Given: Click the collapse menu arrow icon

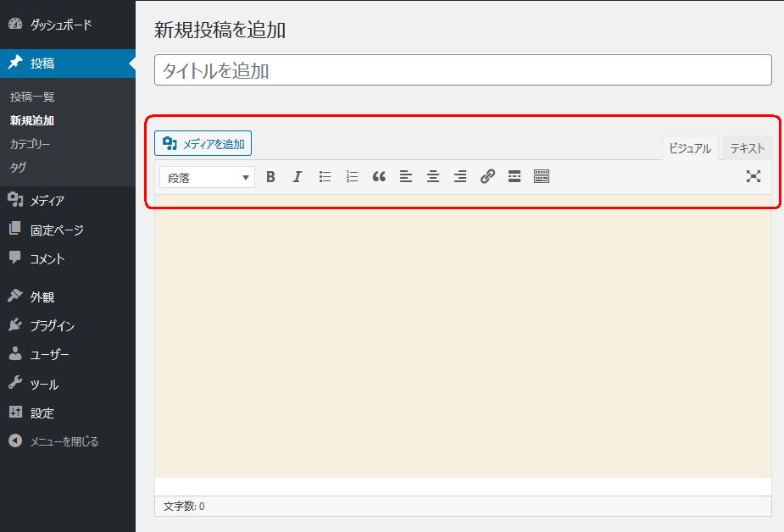Looking at the screenshot, I should coord(15,441).
